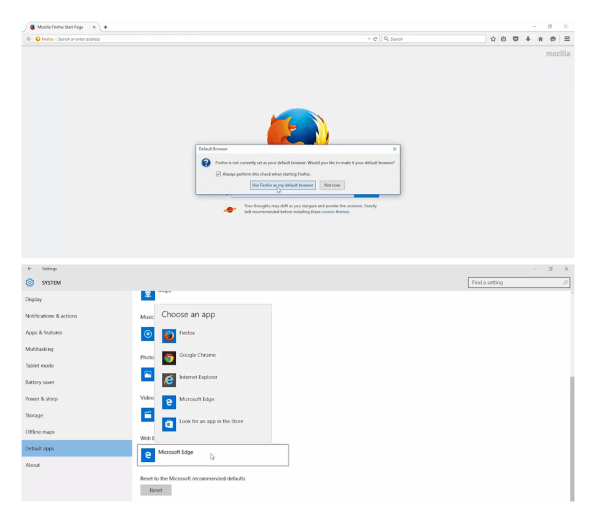
Task: Click the Settings back arrow
Action: tap(30, 269)
